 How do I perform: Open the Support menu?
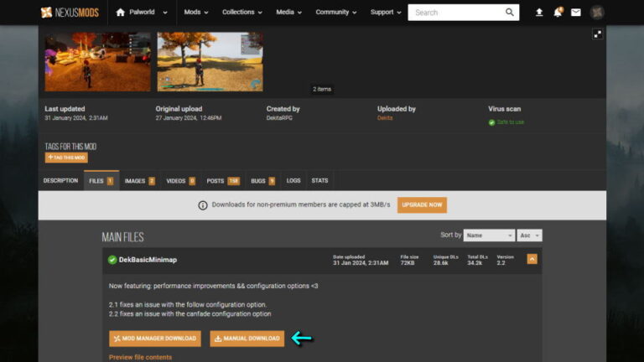386,13
